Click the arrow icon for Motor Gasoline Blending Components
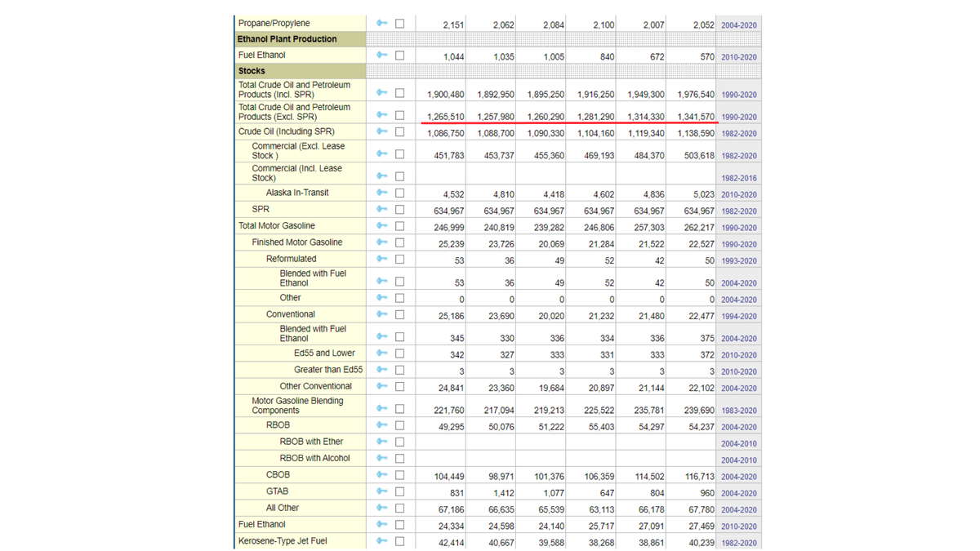Viewport: 980px width, 551px height. [381, 408]
